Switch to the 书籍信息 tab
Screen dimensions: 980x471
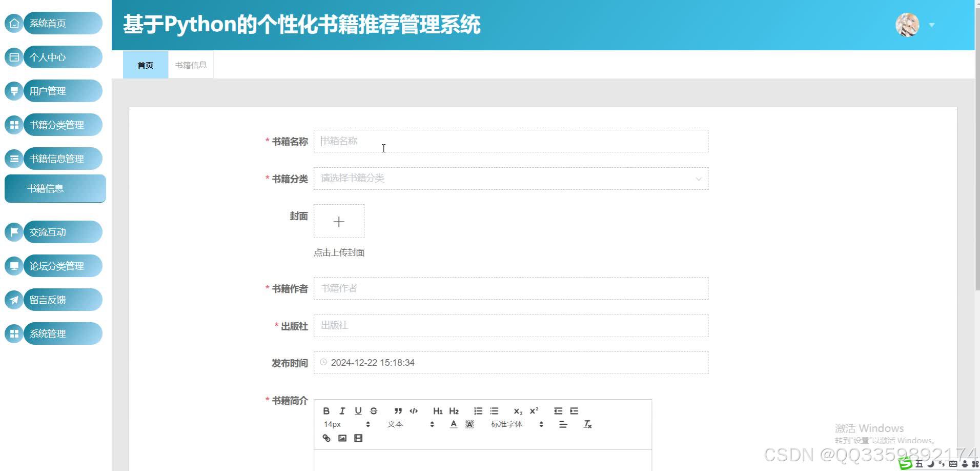(190, 64)
